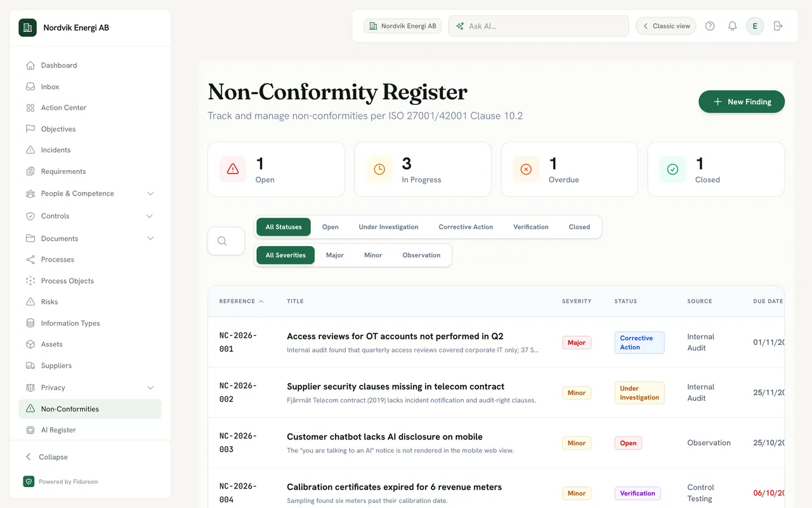Click the AI Register chip icon
Image resolution: width=812 pixels, height=508 pixels.
point(30,430)
